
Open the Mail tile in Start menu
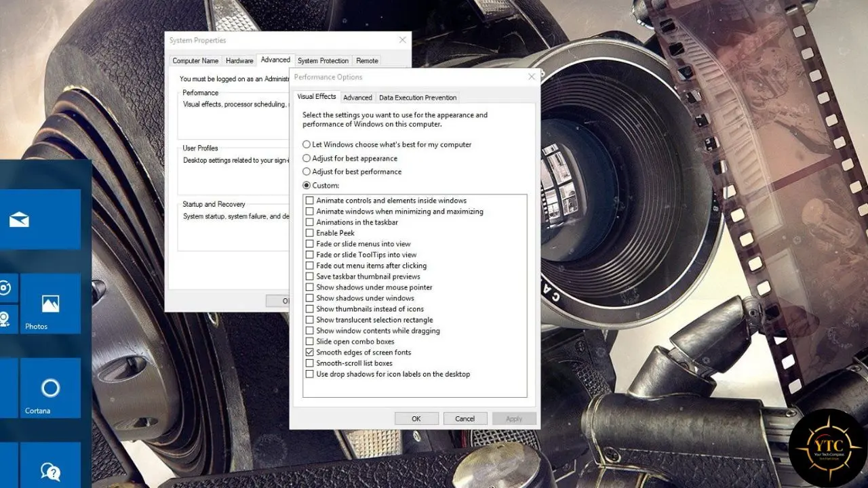pyautogui.click(x=40, y=219)
